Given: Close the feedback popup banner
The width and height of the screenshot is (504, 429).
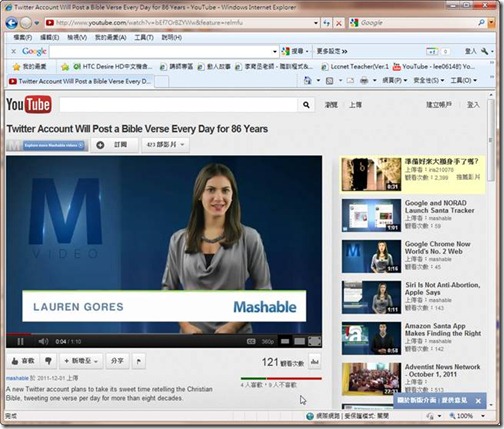Looking at the screenshot, I should pos(478,401).
